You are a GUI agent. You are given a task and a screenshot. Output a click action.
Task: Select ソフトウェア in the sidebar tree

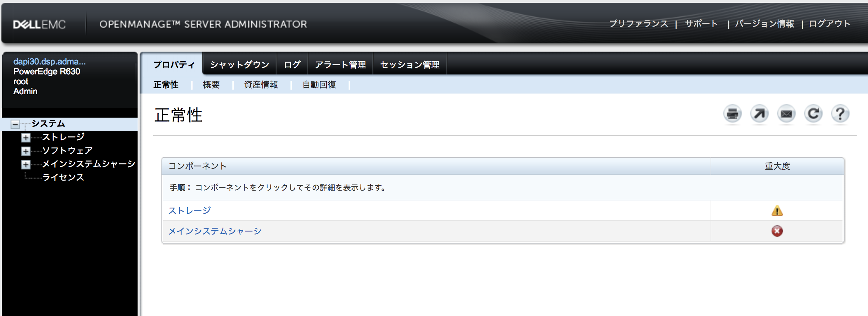[x=67, y=151]
